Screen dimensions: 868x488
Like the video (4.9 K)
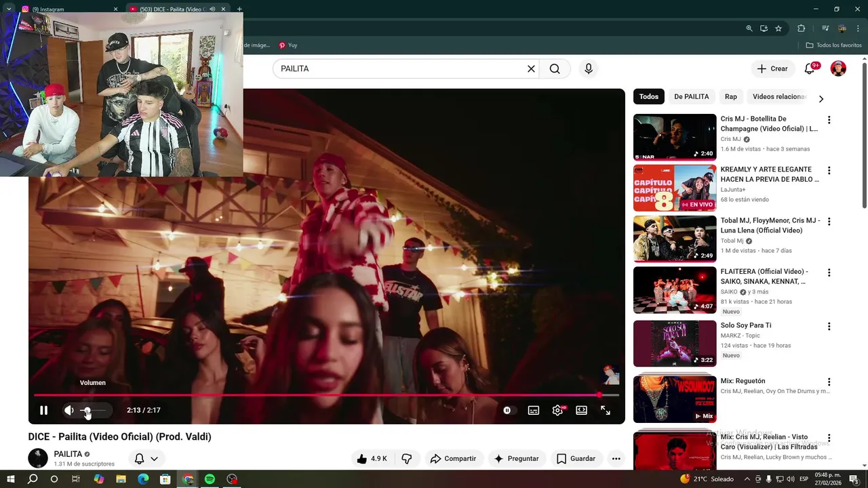pyautogui.click(x=372, y=459)
